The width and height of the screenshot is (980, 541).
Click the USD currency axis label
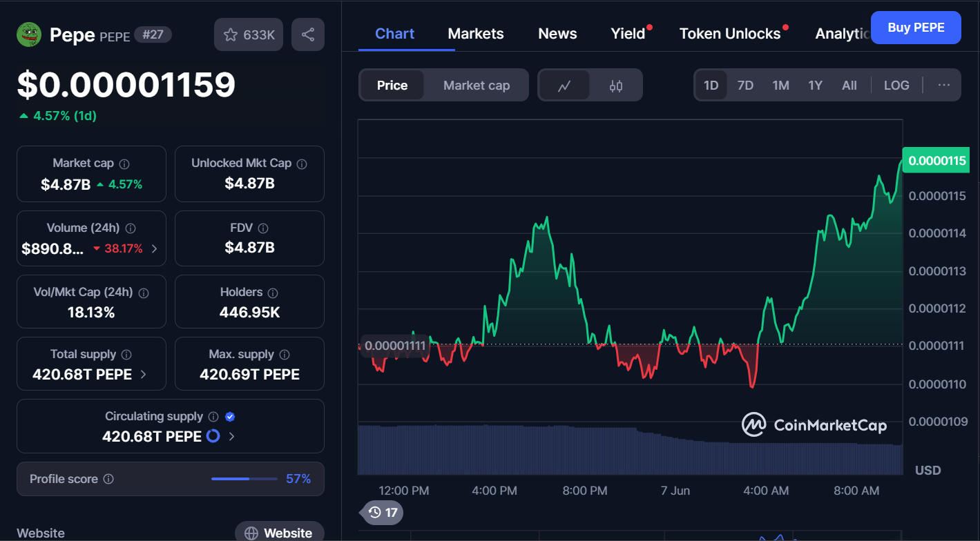pos(928,471)
